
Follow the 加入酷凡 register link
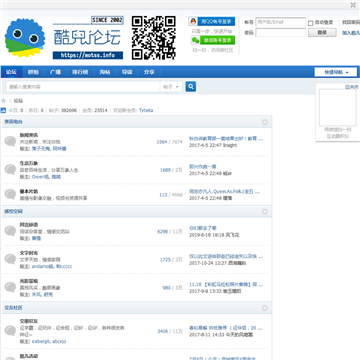pos(351,33)
